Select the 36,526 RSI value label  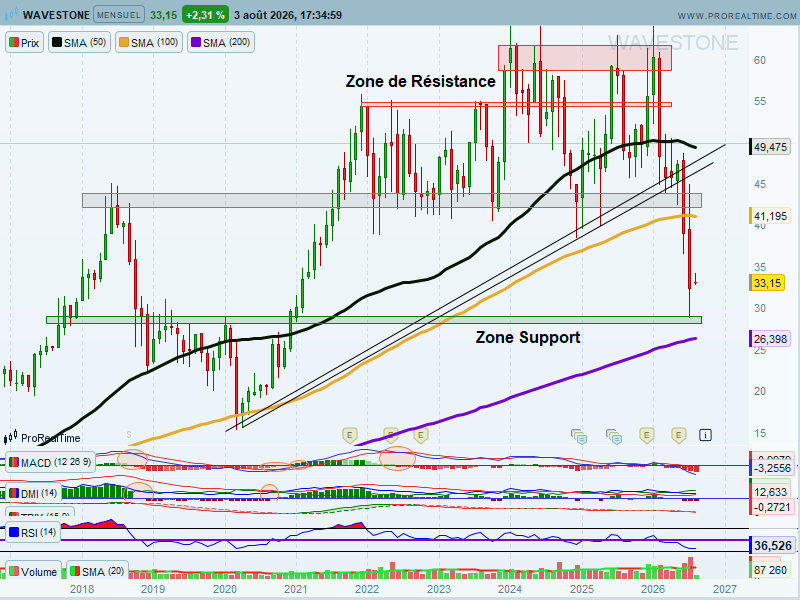click(771, 545)
